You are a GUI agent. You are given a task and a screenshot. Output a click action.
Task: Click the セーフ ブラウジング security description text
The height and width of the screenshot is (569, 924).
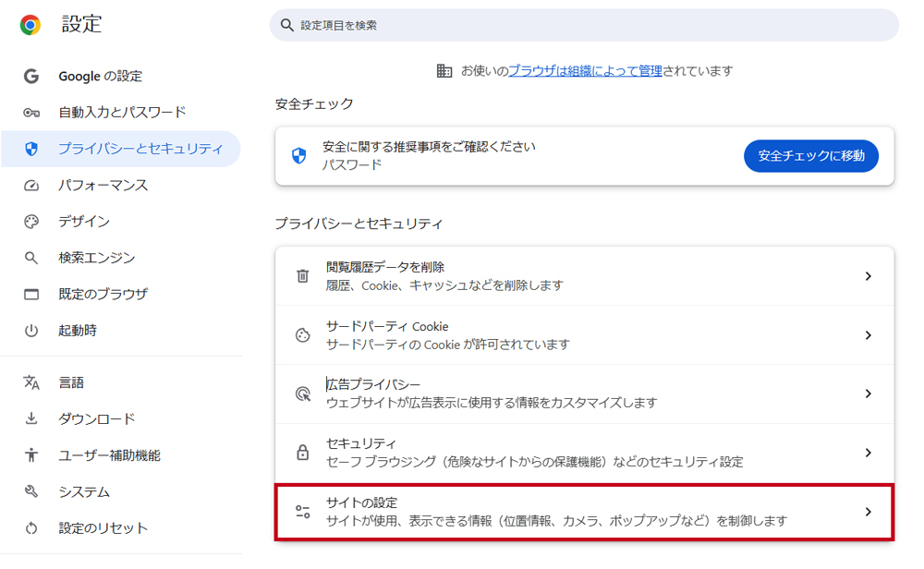tap(534, 462)
